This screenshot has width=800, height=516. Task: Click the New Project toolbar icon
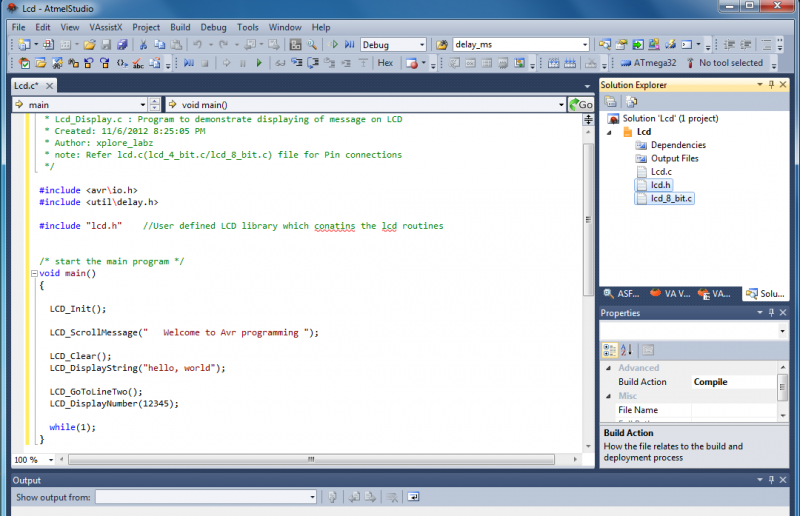pos(23,45)
